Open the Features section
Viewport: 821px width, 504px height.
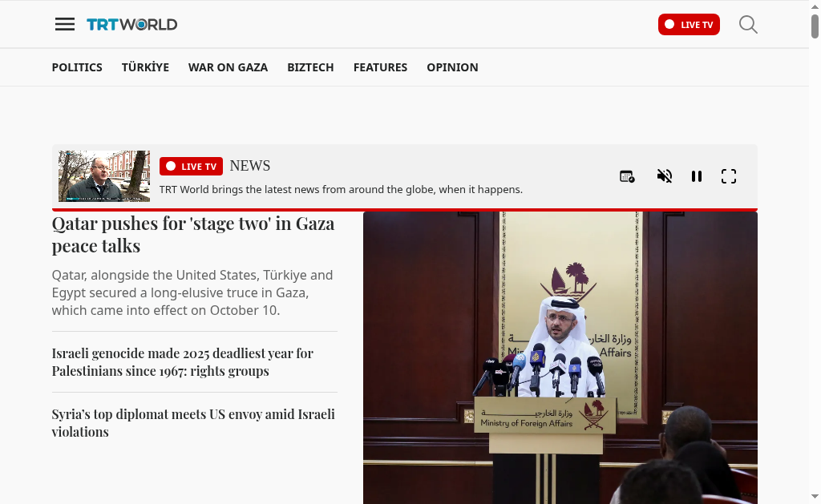coord(380,67)
